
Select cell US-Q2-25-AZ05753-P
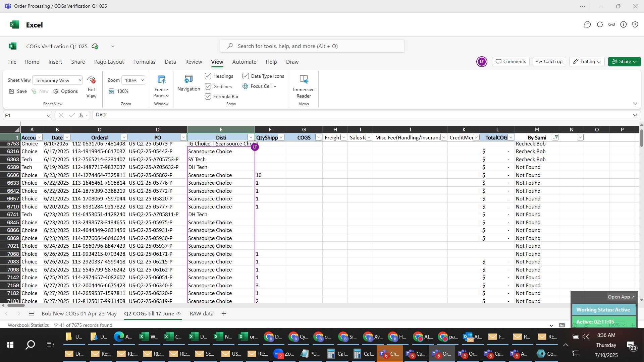click(x=157, y=160)
